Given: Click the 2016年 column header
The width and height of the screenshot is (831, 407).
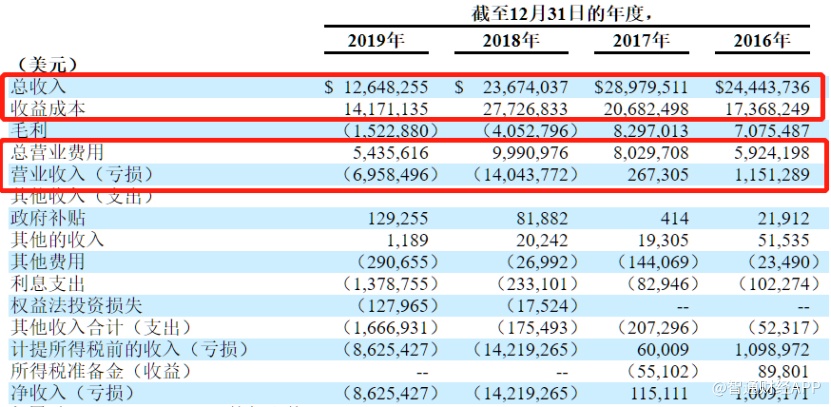Looking at the screenshot, I should tap(762, 41).
